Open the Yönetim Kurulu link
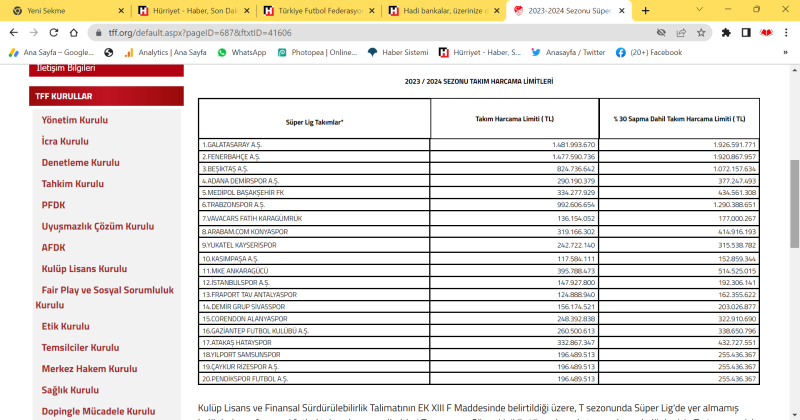Viewport: 800px width, 420px height. pos(74,120)
